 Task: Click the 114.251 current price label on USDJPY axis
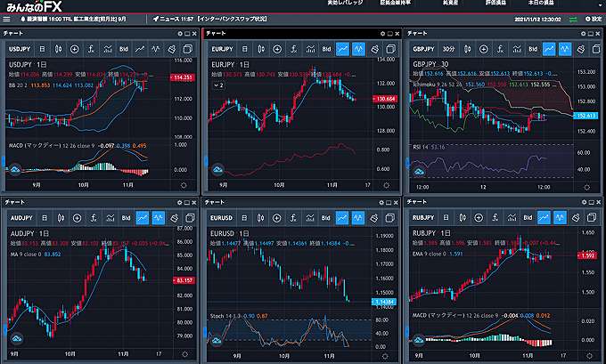coord(183,77)
